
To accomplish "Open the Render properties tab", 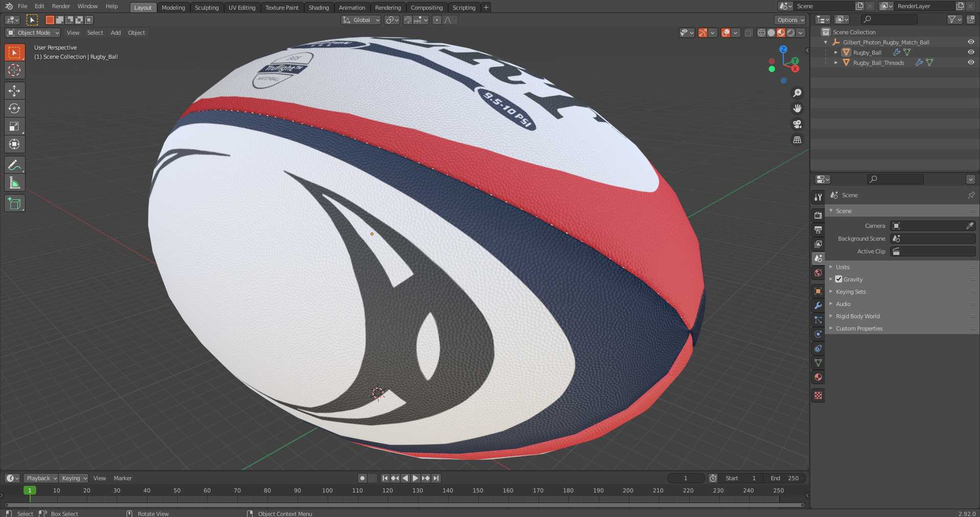I will click(x=818, y=215).
